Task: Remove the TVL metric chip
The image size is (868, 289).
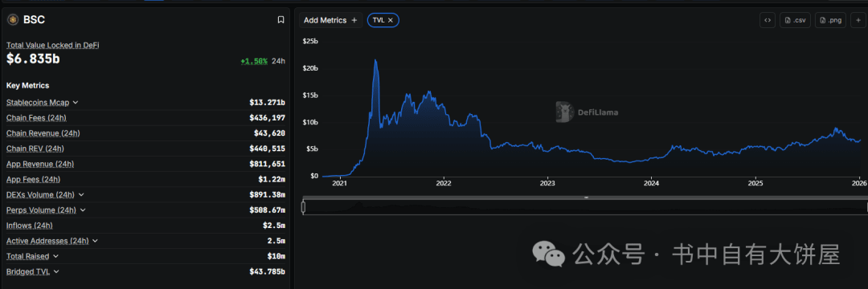Action: [391, 20]
